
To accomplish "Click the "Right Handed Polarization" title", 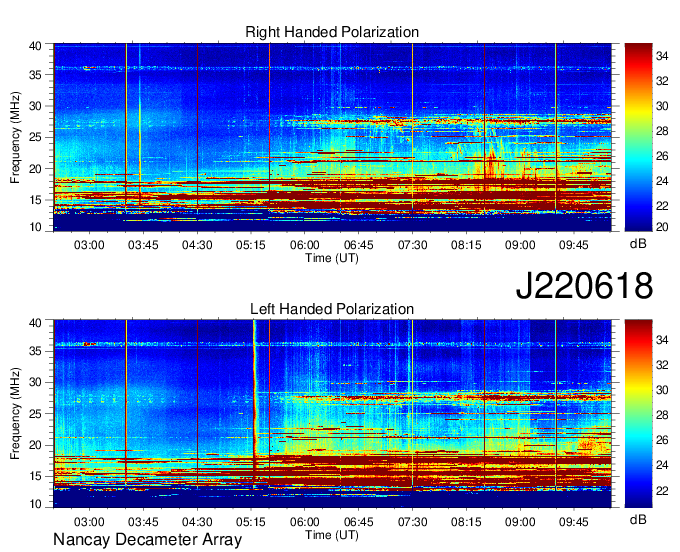I will click(x=332, y=32).
